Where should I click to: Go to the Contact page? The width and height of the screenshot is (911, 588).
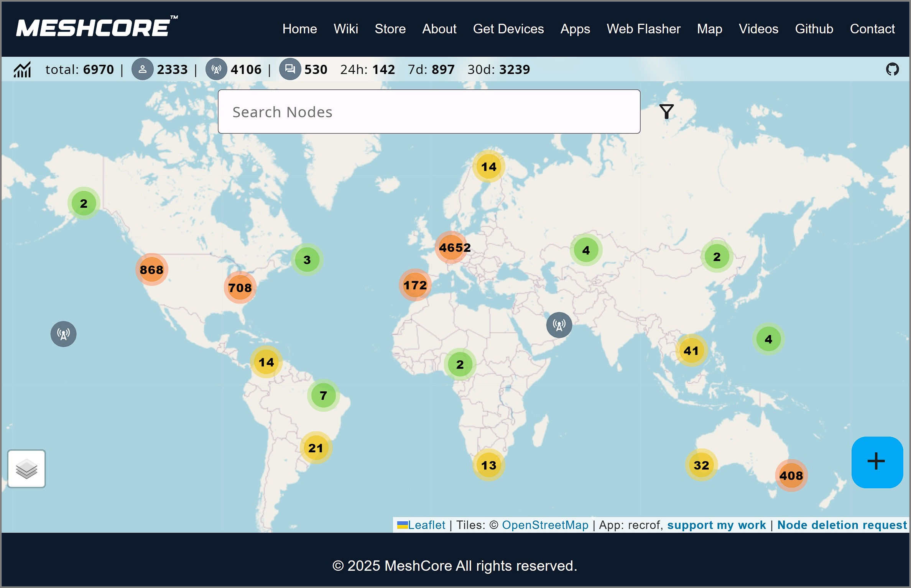point(873,29)
